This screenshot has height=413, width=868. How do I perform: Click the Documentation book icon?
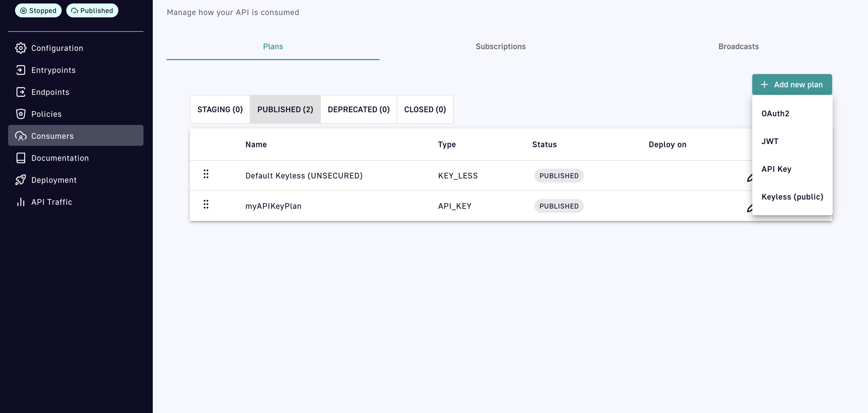(20, 158)
